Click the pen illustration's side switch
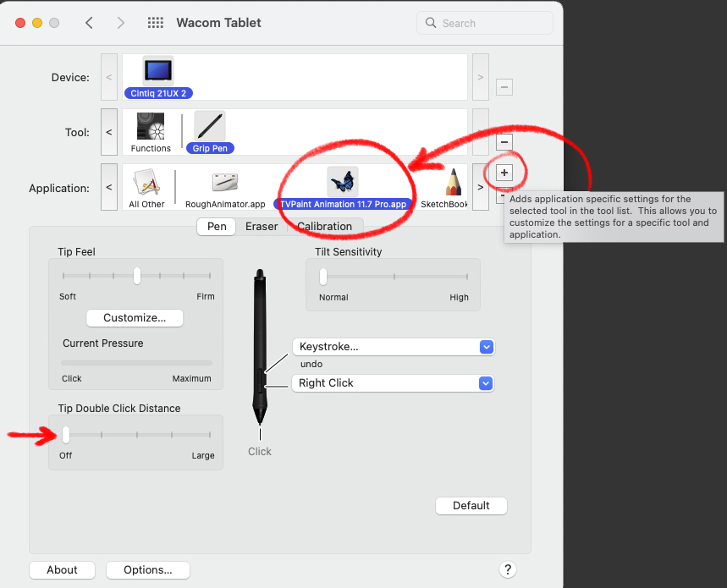 [x=260, y=381]
